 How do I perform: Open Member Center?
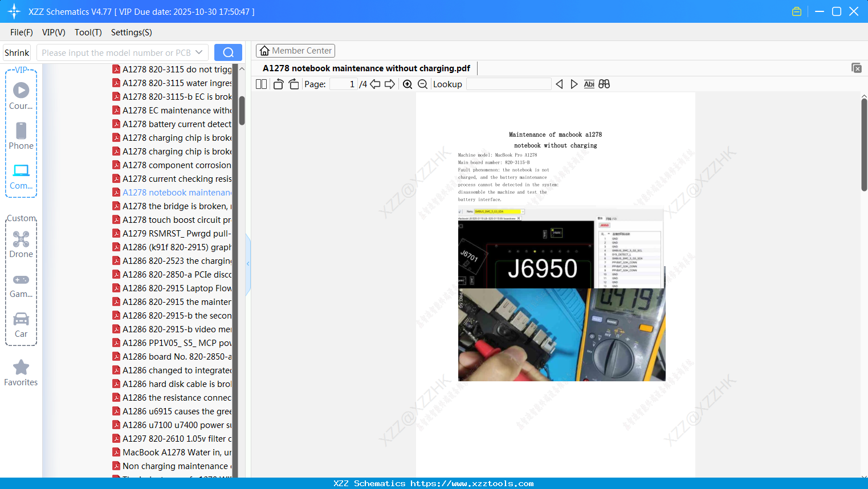tap(296, 51)
